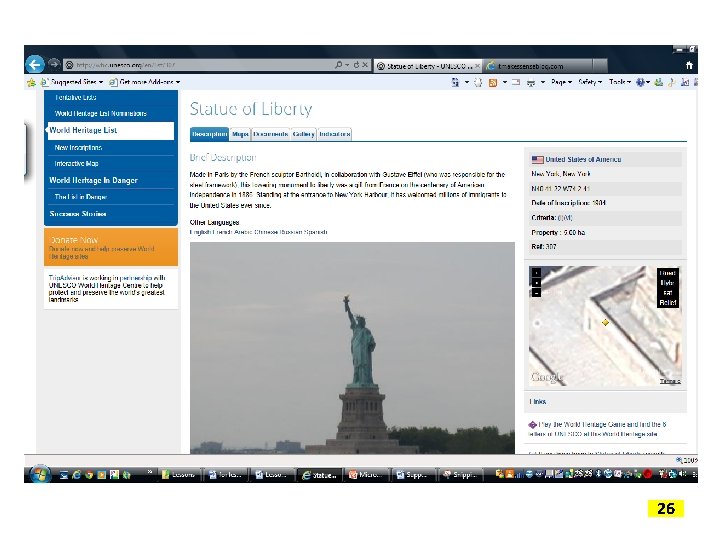Click the Help icon in the command bar

640,82
